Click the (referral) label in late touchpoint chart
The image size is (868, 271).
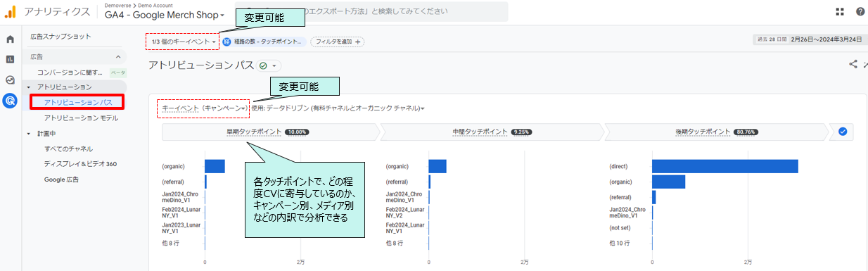[620, 198]
